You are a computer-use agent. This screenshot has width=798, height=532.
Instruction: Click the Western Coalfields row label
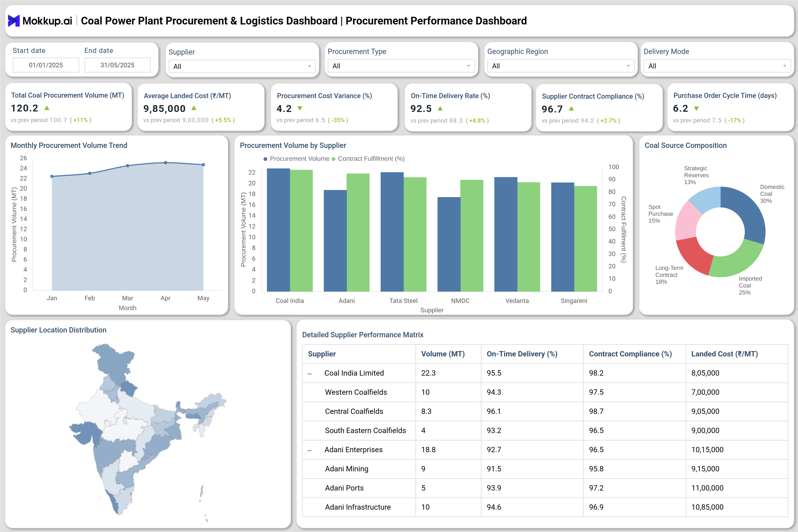coord(356,392)
